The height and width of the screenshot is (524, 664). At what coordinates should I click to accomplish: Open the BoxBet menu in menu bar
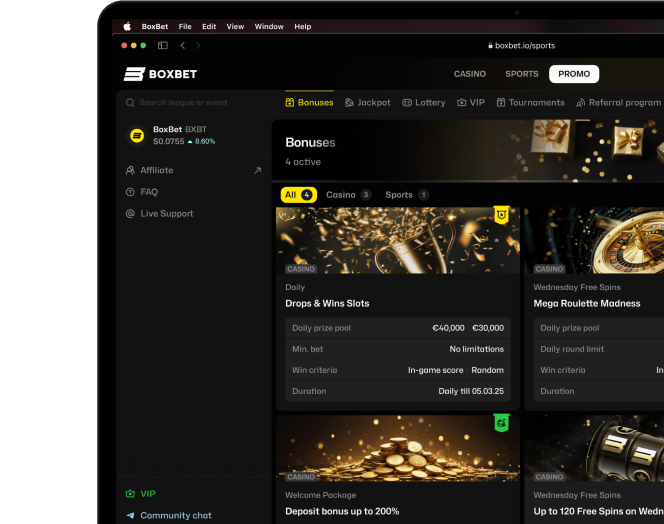[155, 26]
